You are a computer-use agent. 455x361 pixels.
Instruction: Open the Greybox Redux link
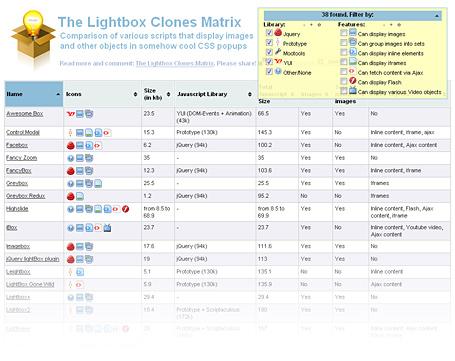pos(26,196)
